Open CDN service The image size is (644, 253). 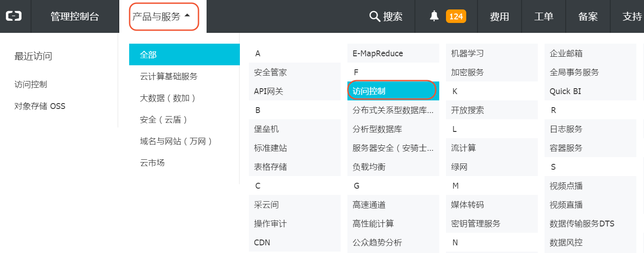[x=295, y=242]
